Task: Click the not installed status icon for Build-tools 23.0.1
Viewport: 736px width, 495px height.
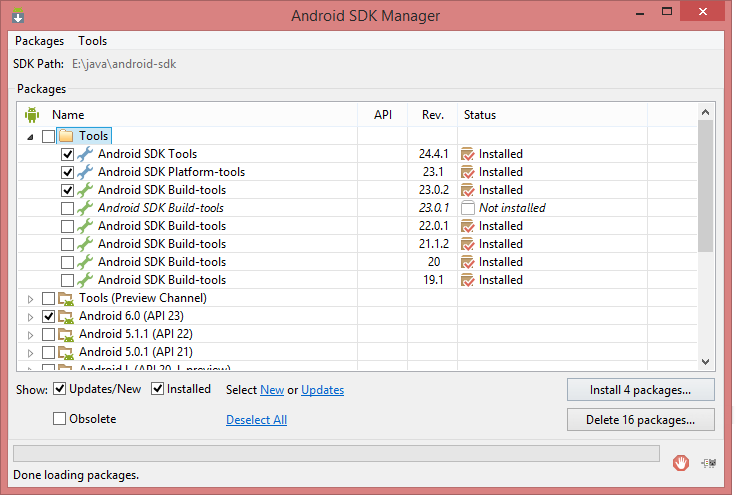Action: (468, 208)
